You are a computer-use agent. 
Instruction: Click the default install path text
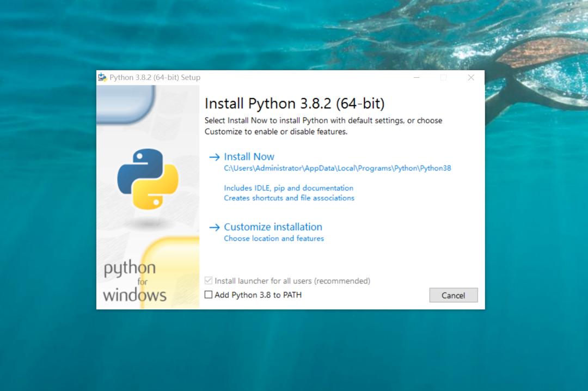337,168
